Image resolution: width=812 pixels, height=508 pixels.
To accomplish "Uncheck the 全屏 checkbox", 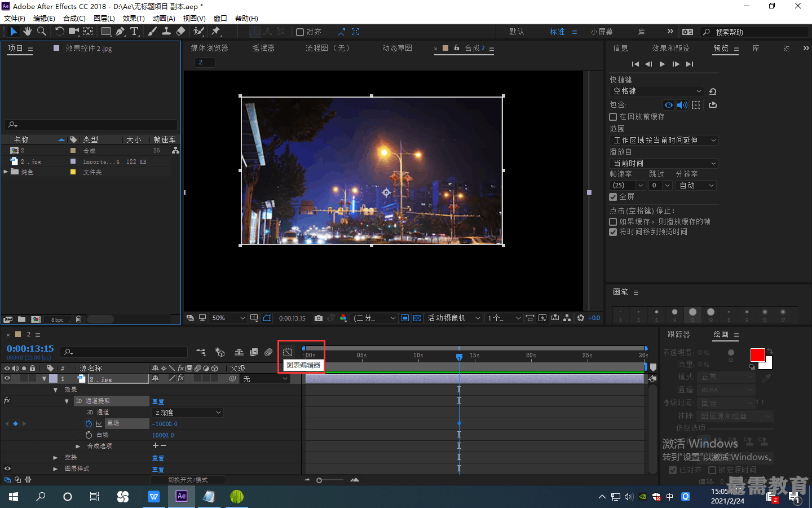I will pyautogui.click(x=613, y=197).
